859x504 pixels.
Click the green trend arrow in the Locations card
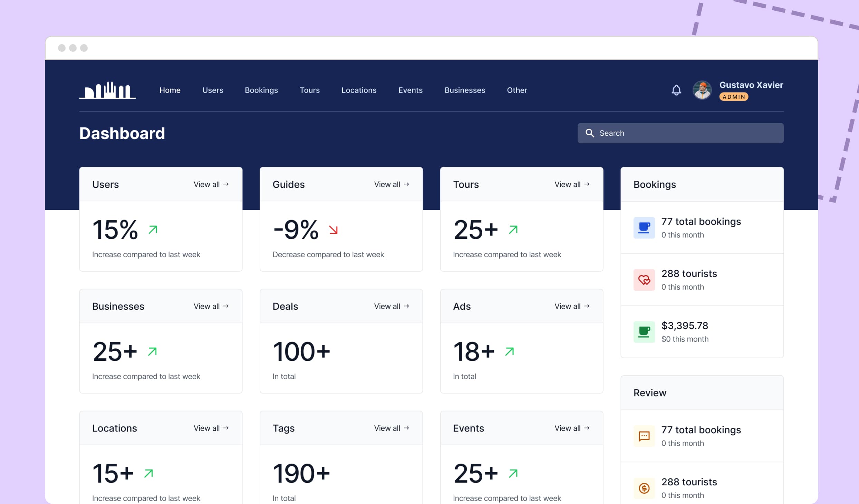coord(149,473)
